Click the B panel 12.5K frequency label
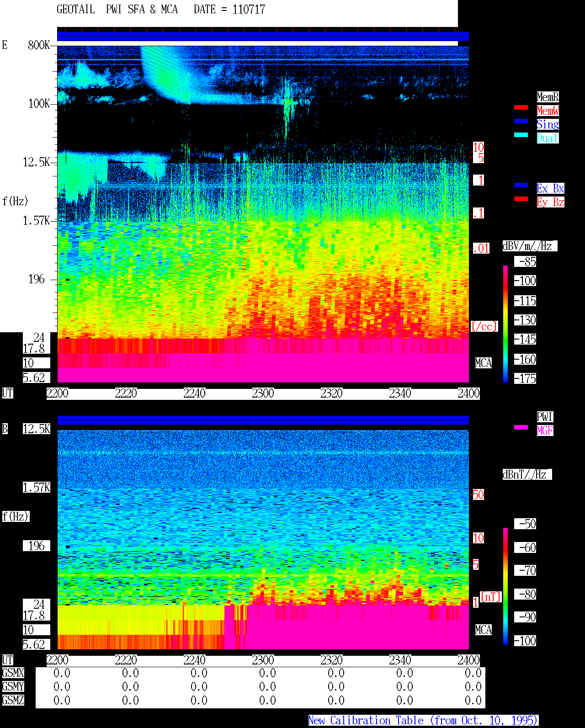Screen dimensions: 585x728 click(x=36, y=429)
